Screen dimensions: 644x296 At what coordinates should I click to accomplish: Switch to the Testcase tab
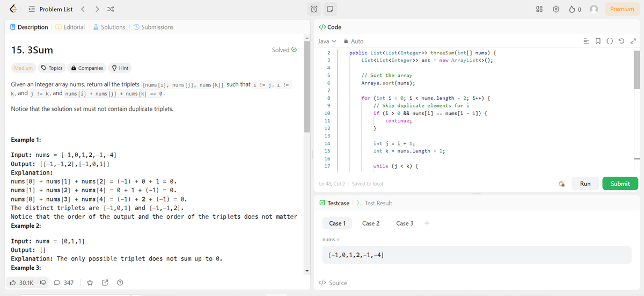click(x=334, y=203)
